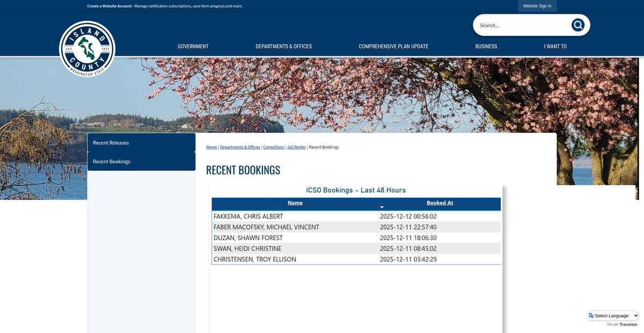The image size is (644, 333).
Task: Open the Select Language dropdown
Action: click(x=613, y=316)
